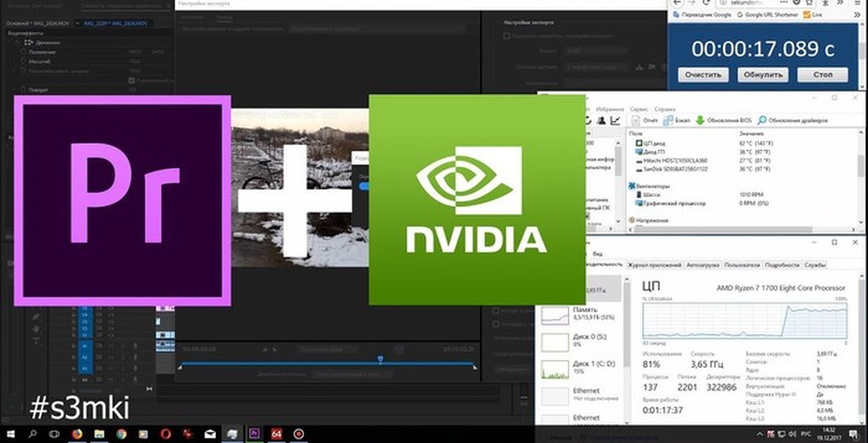Click the Windows Start button
868x443 pixels.
coord(9,434)
